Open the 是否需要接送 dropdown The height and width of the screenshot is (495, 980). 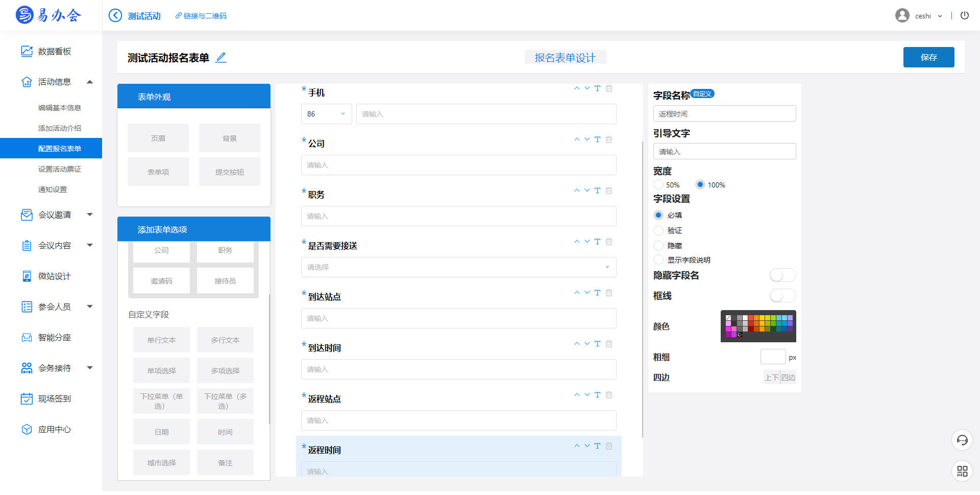[x=458, y=267]
